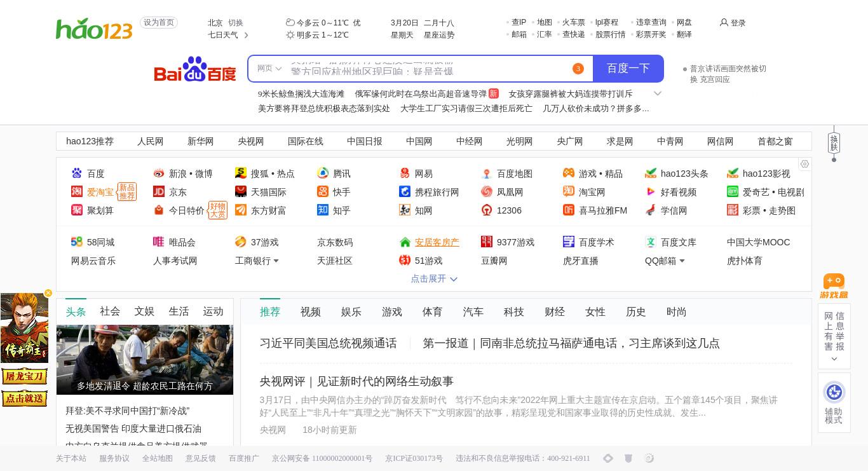Expand sites with 点击展开

[434, 278]
